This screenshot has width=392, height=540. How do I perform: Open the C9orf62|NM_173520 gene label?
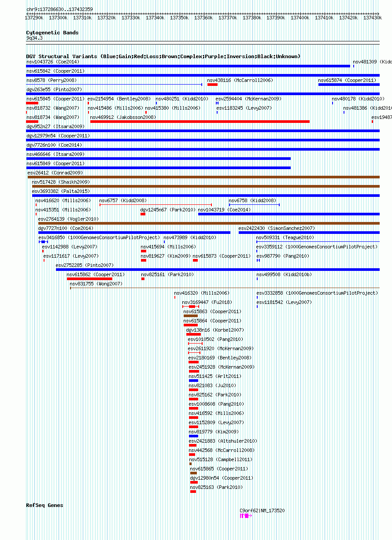point(262,510)
